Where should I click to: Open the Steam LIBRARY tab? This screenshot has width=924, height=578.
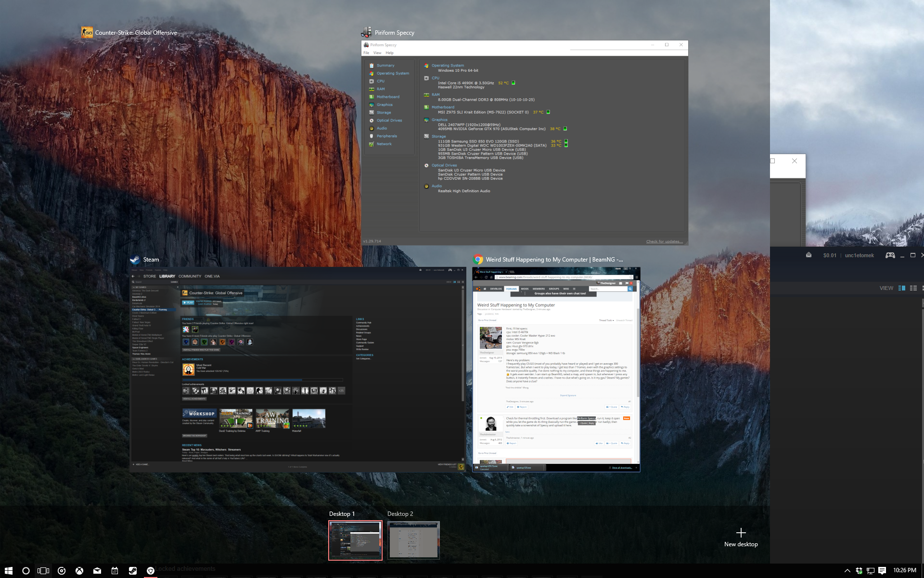point(167,276)
